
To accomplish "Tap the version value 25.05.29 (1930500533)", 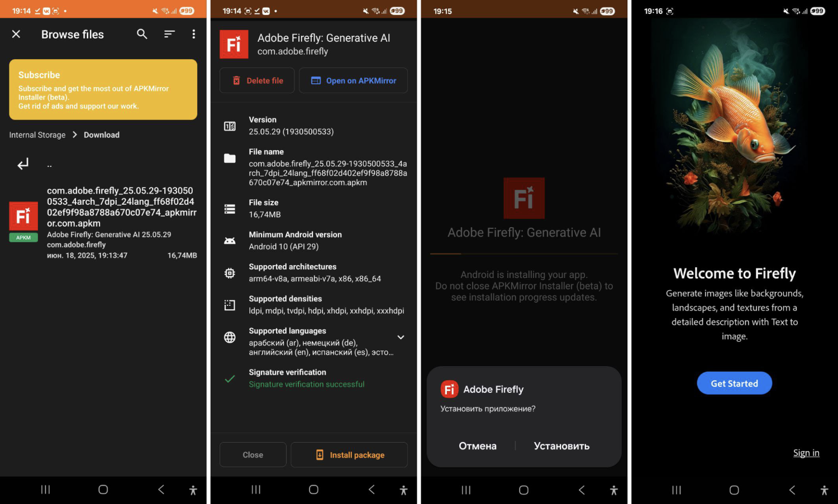I will (x=291, y=132).
